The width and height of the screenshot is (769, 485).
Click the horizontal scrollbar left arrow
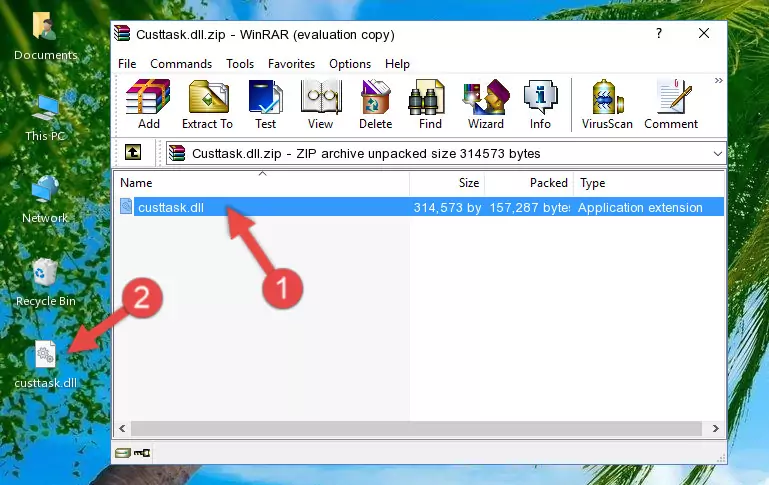pos(123,428)
